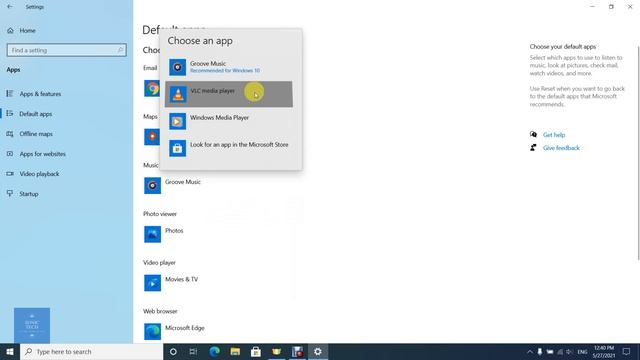
Task: Choose VLC media player from the list
Action: click(229, 94)
